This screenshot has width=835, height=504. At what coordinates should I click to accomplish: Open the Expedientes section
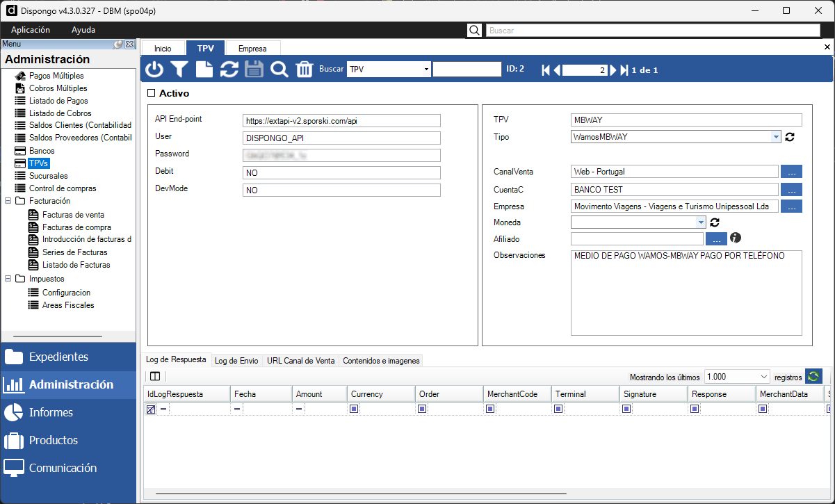69,357
